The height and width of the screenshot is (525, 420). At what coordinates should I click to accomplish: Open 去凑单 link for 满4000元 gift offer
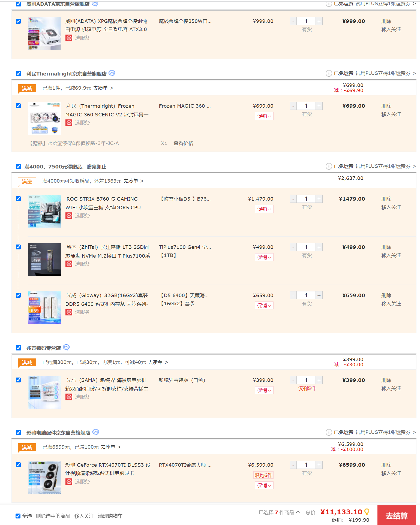point(133,181)
